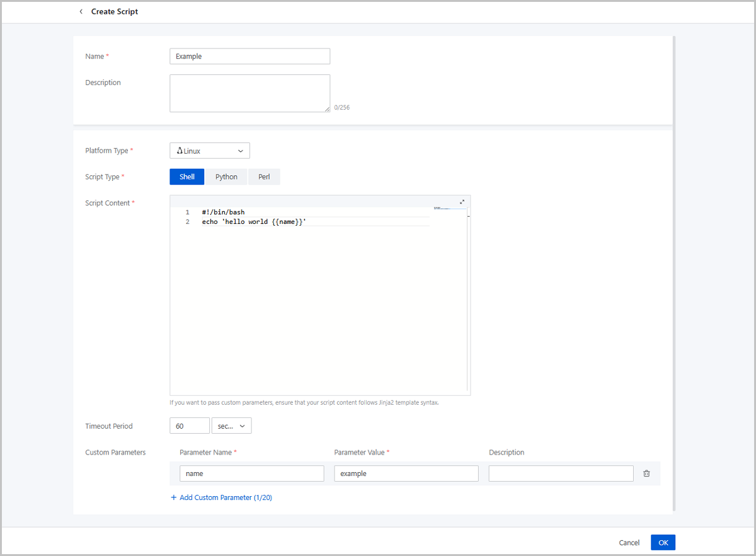Expand the script editor to fullscreen

tap(462, 202)
